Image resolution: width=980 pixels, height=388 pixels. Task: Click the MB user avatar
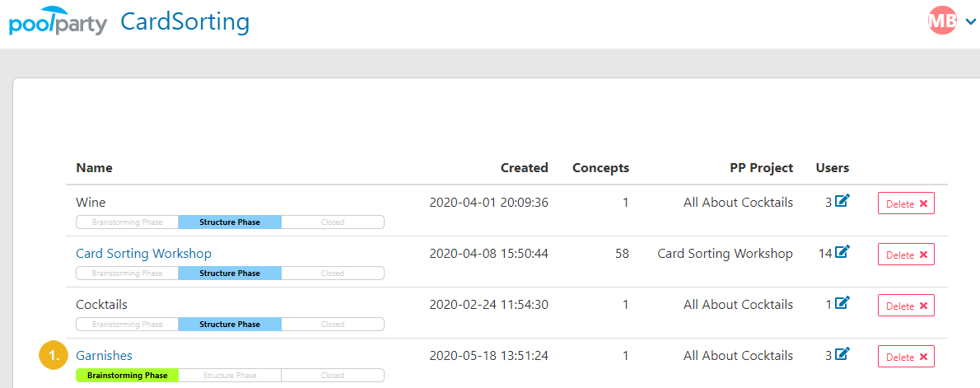[942, 21]
